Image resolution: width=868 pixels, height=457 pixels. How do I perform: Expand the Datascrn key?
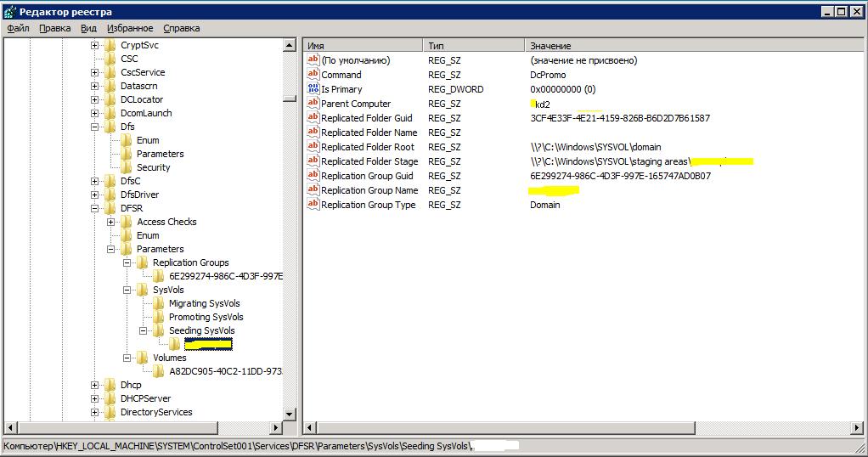(x=94, y=86)
